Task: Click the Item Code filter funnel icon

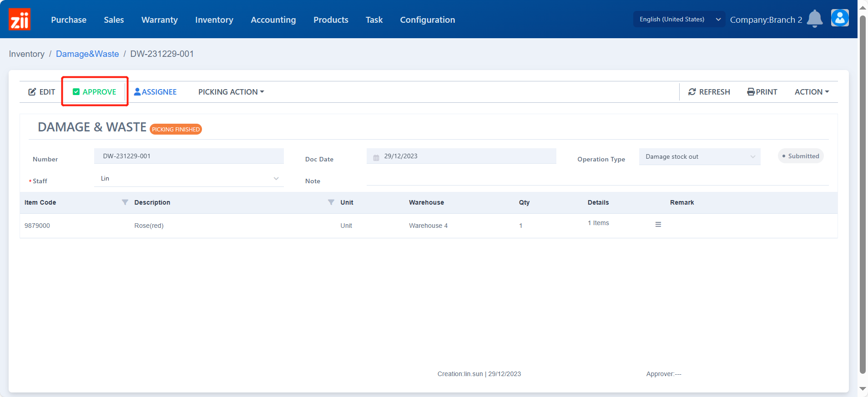Action: click(x=125, y=202)
